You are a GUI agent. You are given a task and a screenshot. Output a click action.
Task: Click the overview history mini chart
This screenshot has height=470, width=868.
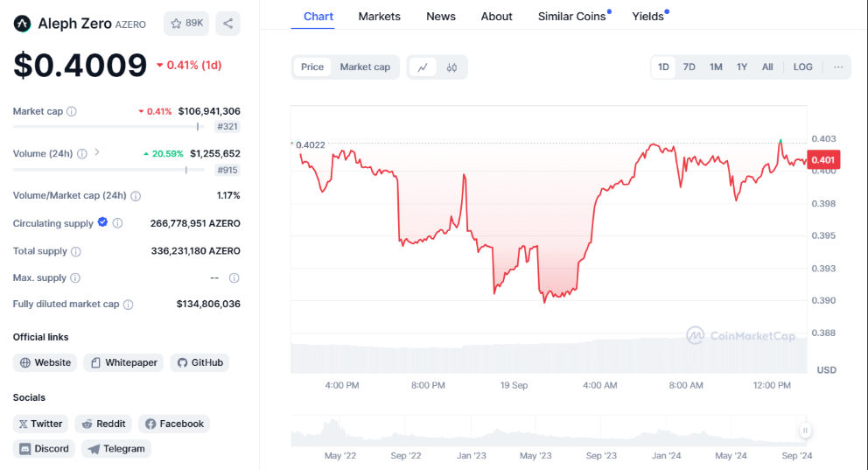[x=549, y=431]
